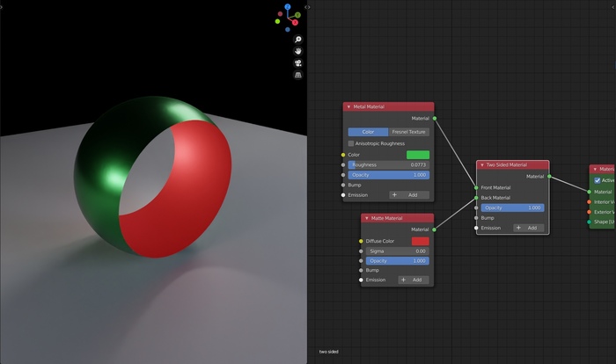The image size is (616, 364).
Task: Collapse the Two Sided Material node
Action: (x=482, y=164)
